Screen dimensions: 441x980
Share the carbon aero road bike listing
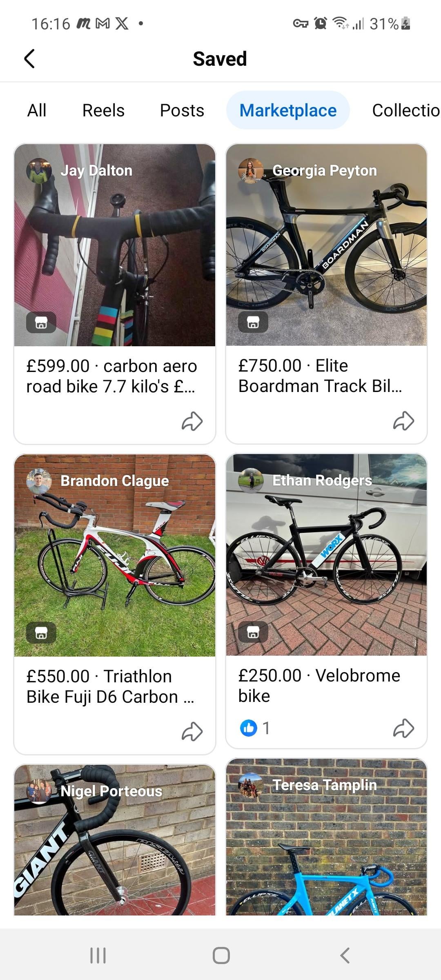click(x=192, y=421)
